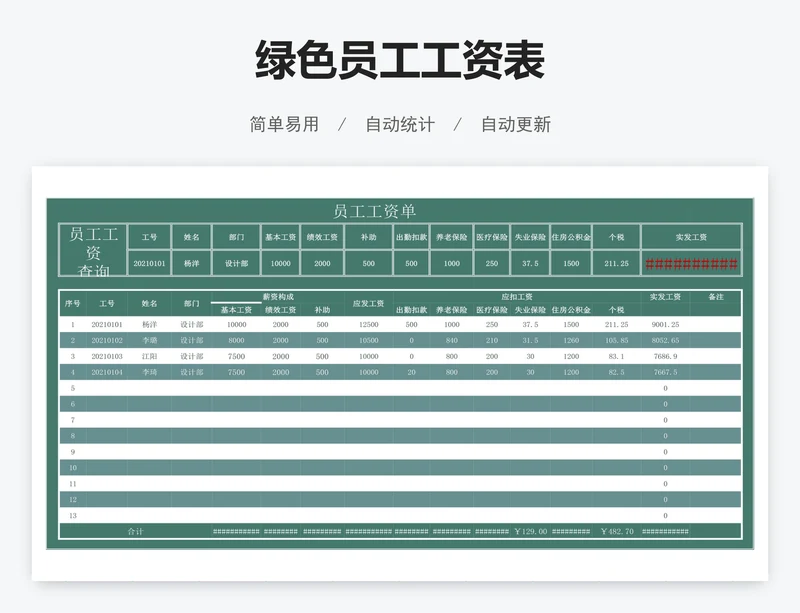Click the 绿色员工工资表 main heading
This screenshot has height=613, width=800.
click(400, 60)
